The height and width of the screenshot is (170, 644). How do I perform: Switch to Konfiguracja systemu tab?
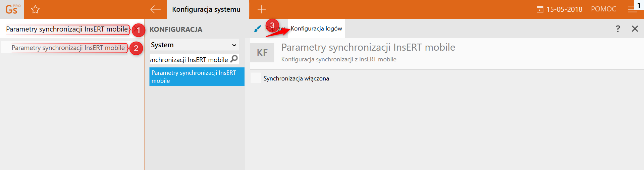coord(208,9)
